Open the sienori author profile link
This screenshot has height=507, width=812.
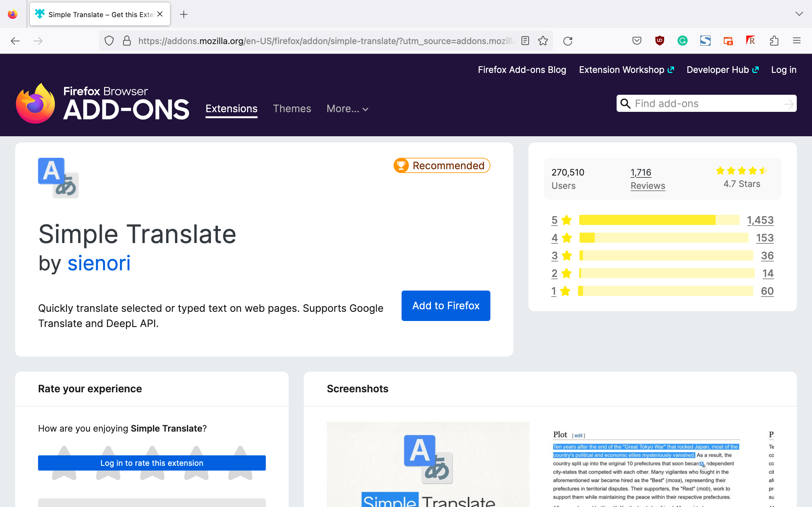click(99, 263)
